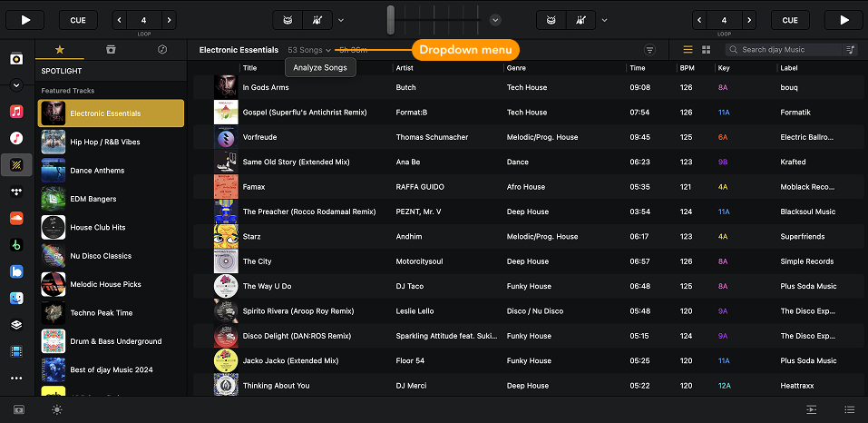The height and width of the screenshot is (423, 868).
Task: Sort by the Title column header
Action: pyautogui.click(x=249, y=67)
